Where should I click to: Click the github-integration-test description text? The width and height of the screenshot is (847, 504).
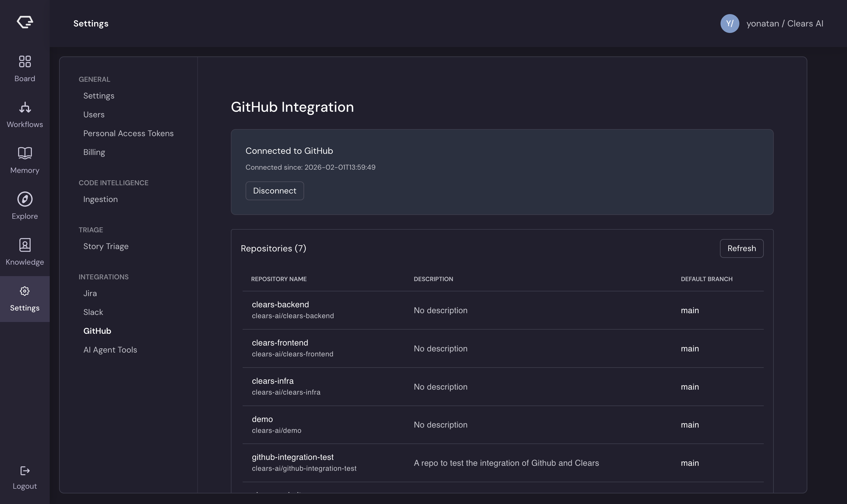point(506,463)
